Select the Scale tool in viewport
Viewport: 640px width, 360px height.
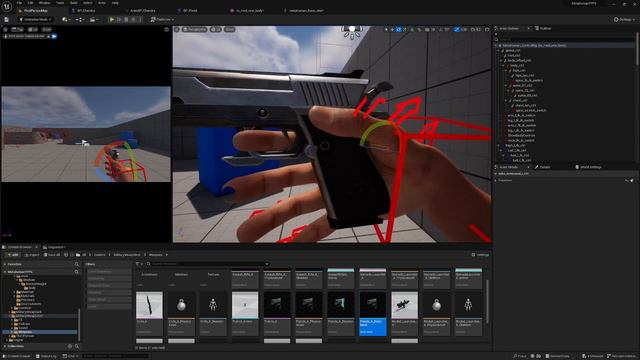click(405, 29)
